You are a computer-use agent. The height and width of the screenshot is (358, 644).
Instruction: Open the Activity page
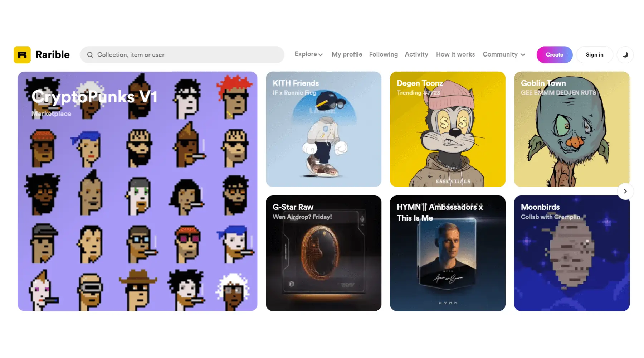click(x=416, y=54)
